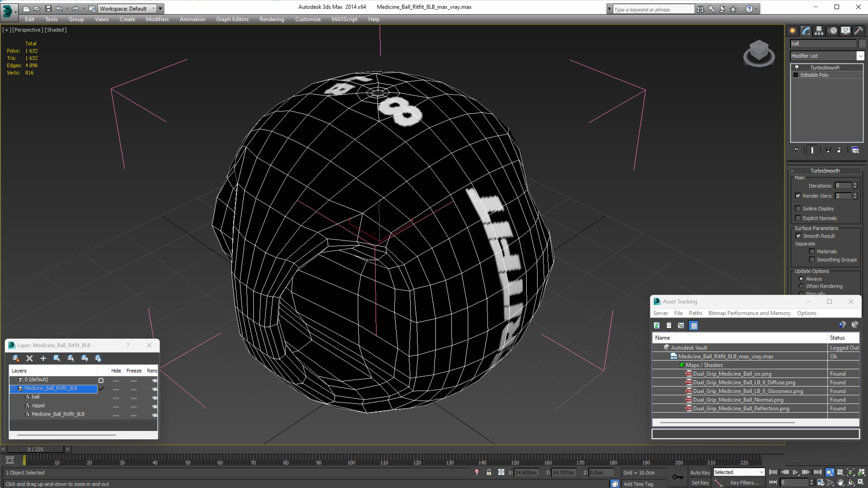Enable Explicit Normals checkbox
The image size is (868, 488).
(798, 218)
